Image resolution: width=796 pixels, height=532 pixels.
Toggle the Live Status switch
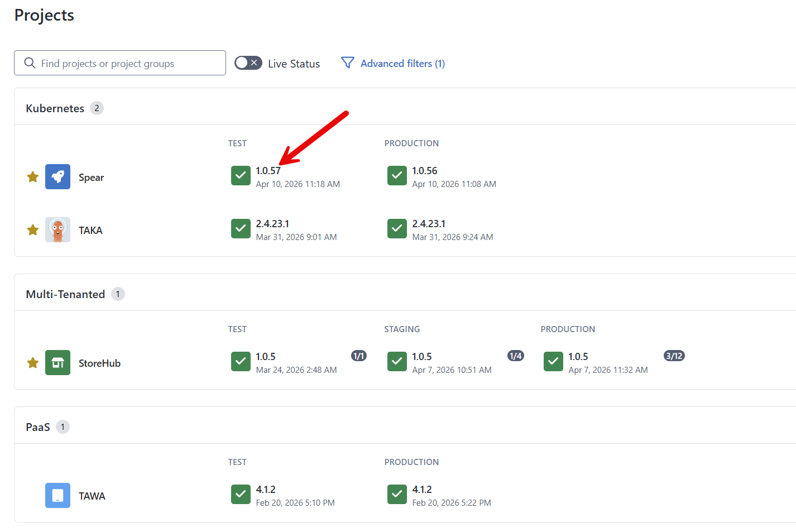pos(248,63)
